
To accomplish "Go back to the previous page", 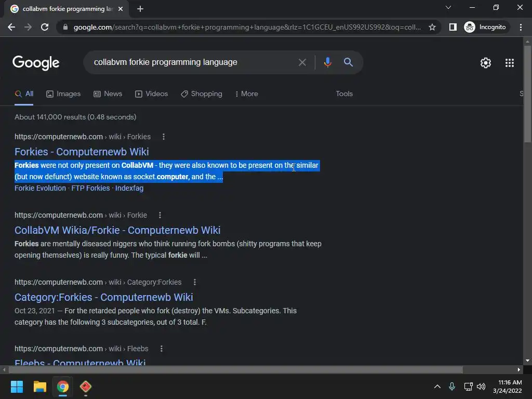I will 11,27.
